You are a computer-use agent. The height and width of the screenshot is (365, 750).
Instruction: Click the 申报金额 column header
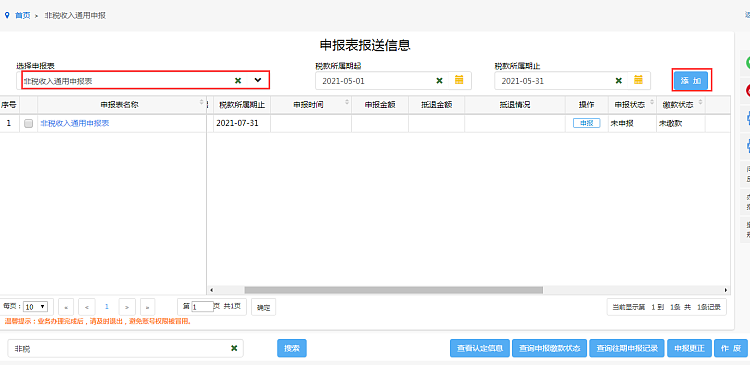pos(380,105)
